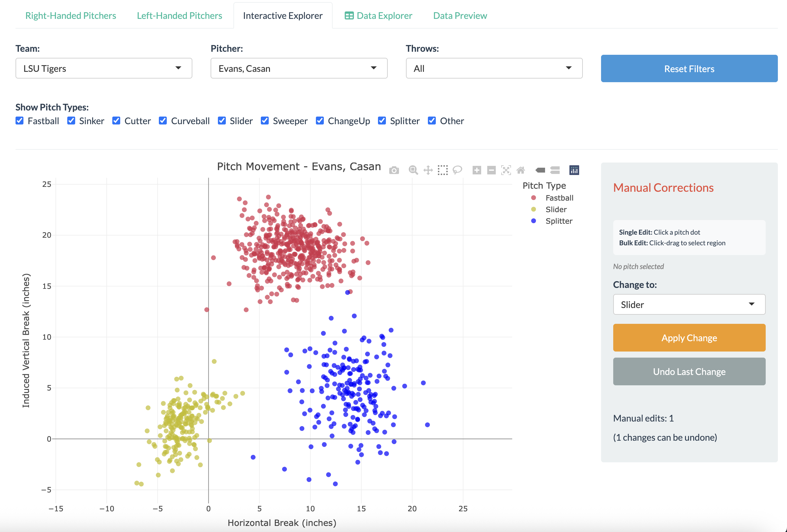Activate the Pan tool on the plot
Screen dimensions: 787x532
pyautogui.click(x=428, y=170)
